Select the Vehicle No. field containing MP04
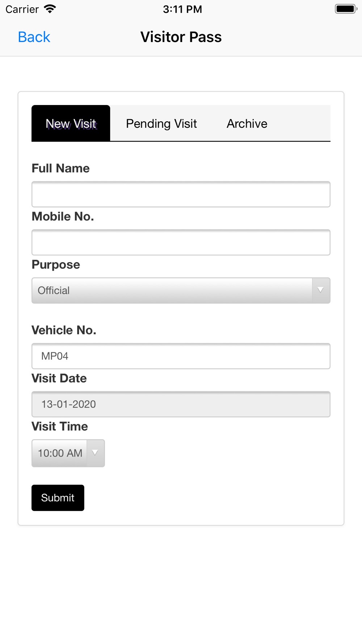The width and height of the screenshot is (362, 644). [x=181, y=356]
